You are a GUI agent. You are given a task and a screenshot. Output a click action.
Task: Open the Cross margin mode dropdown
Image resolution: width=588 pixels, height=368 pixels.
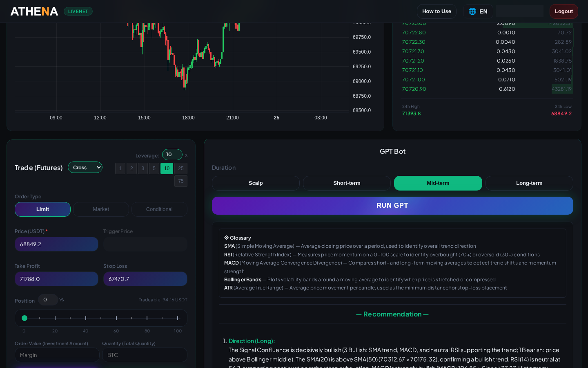(x=85, y=167)
